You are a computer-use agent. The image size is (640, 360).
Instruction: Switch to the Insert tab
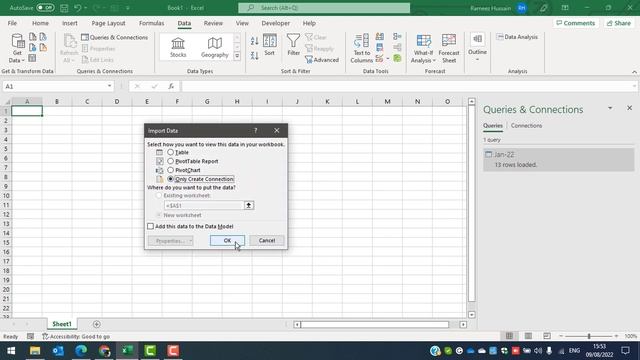[70, 23]
